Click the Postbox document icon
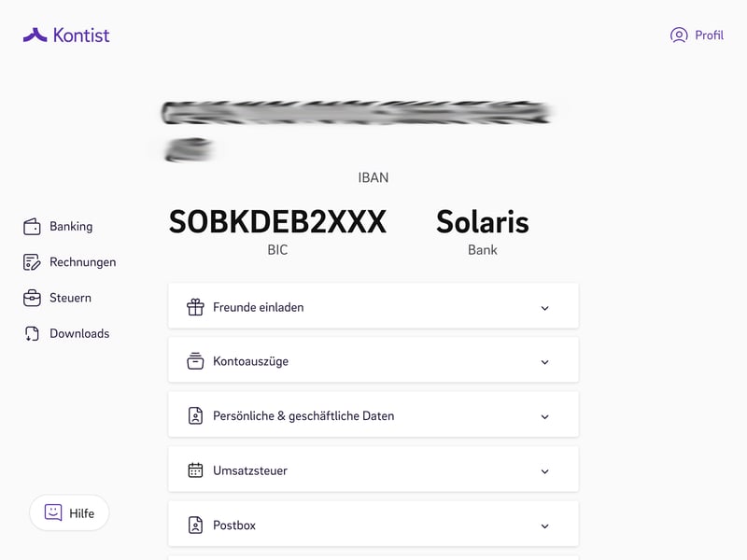Image resolution: width=747 pixels, height=560 pixels. [195, 525]
